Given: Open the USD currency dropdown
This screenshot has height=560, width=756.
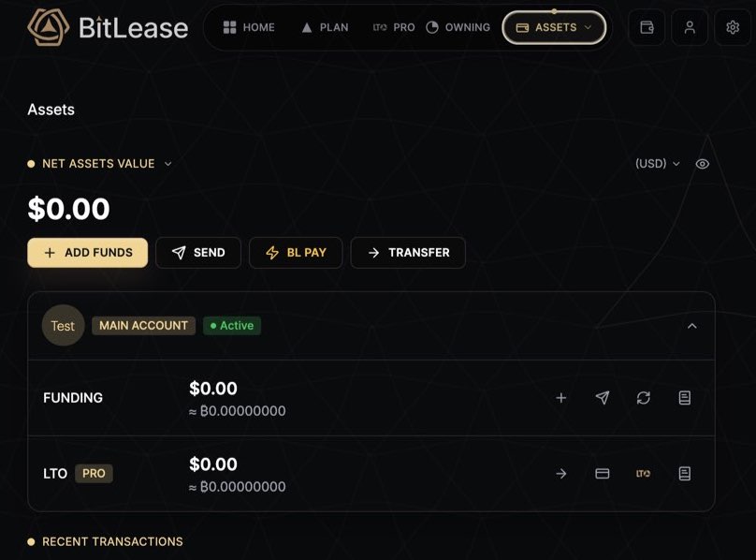Looking at the screenshot, I should coord(657,164).
